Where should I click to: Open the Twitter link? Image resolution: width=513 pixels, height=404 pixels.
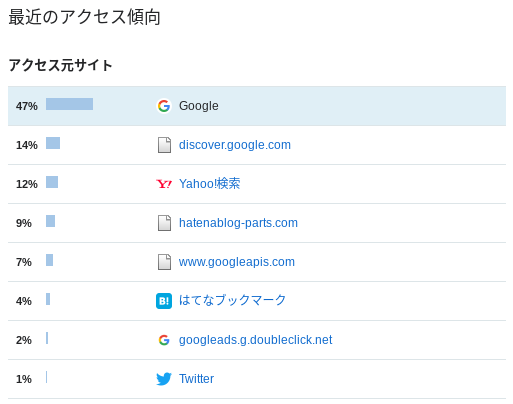click(x=196, y=379)
